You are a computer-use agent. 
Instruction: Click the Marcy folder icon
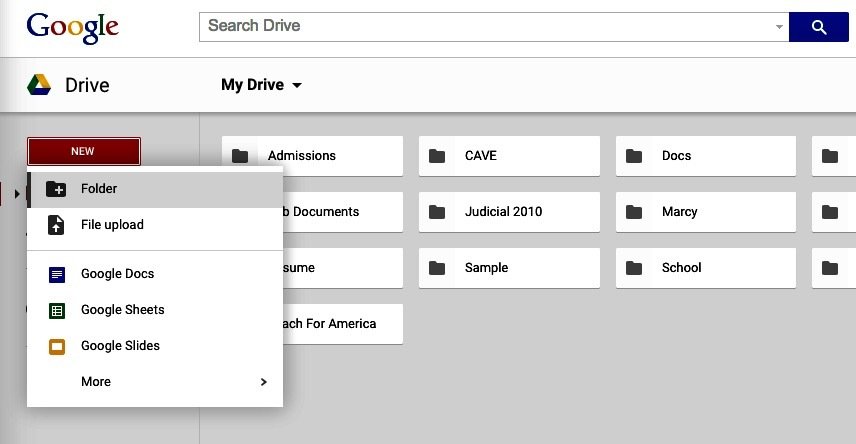pyautogui.click(x=634, y=212)
